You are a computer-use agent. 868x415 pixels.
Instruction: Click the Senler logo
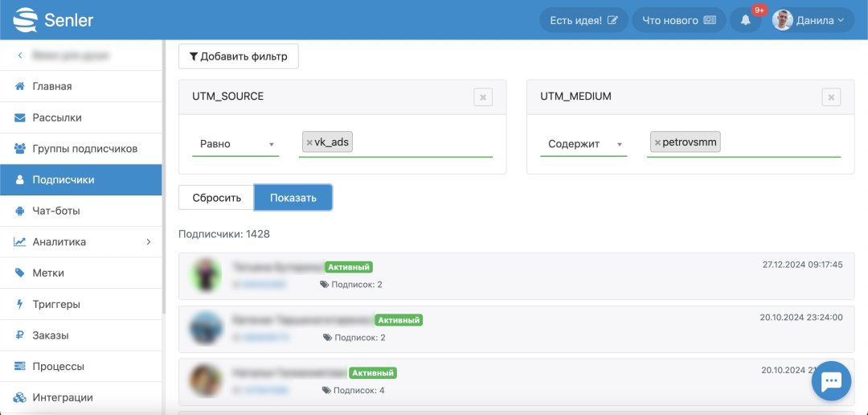tap(53, 19)
